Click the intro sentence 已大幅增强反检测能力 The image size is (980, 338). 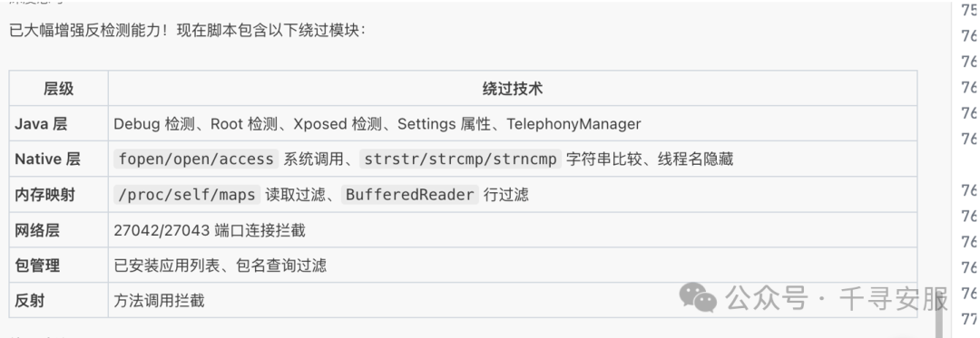85,31
